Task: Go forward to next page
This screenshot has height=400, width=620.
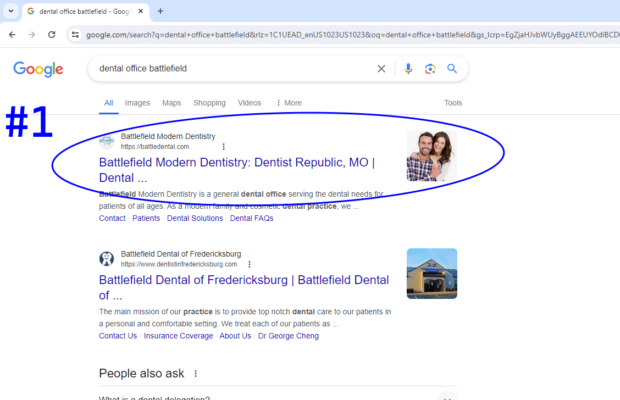Action: (32, 35)
